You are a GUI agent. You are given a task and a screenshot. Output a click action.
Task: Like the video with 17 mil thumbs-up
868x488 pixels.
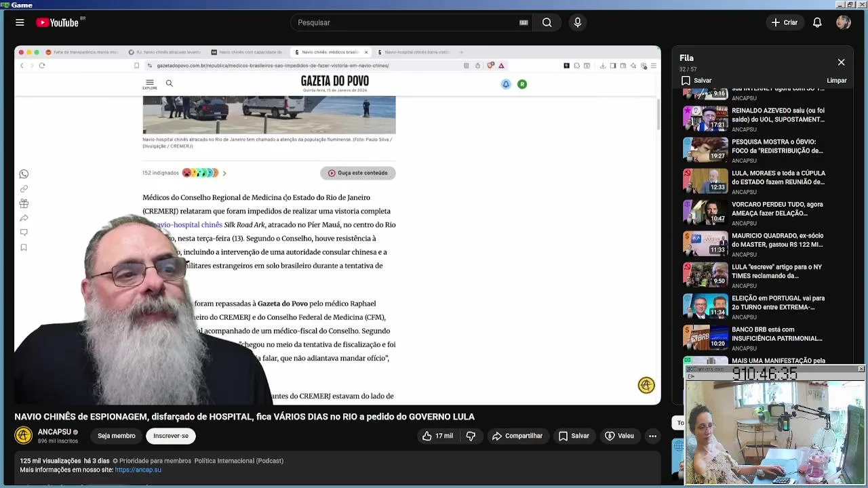tap(437, 436)
